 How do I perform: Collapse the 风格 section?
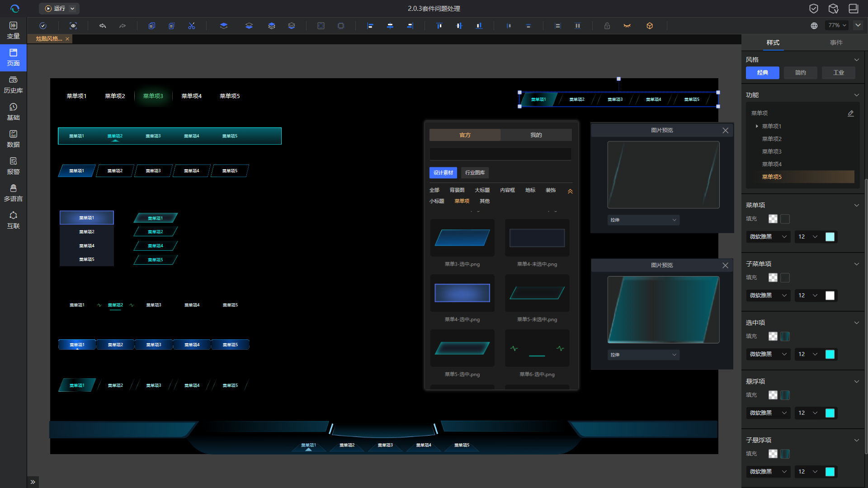tap(856, 60)
